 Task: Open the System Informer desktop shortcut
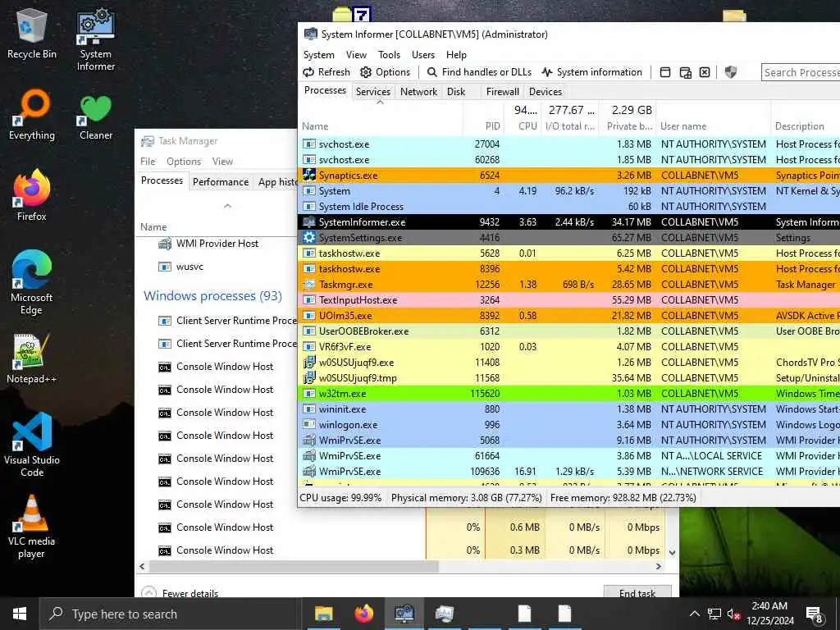pyautogui.click(x=95, y=39)
